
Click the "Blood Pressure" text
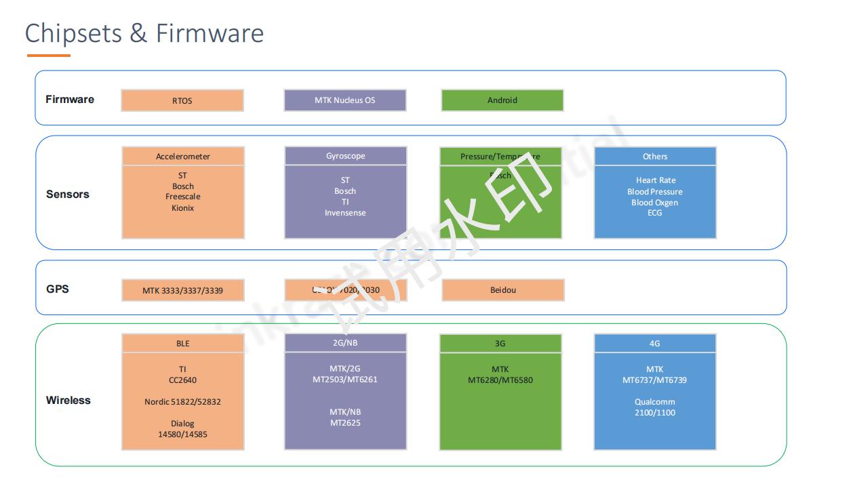click(x=655, y=192)
